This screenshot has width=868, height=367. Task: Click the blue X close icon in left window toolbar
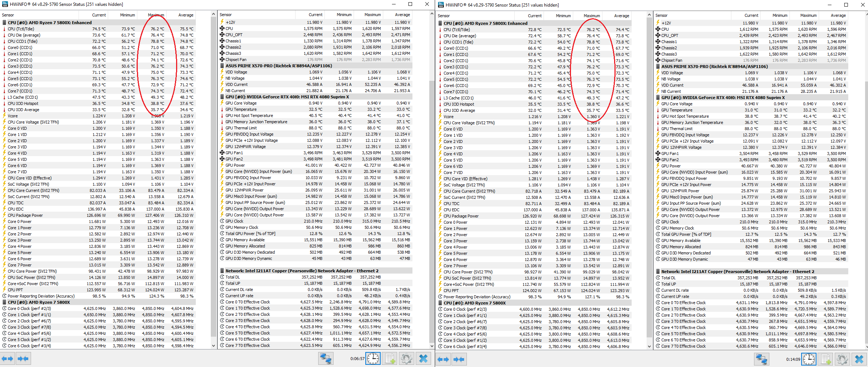point(423,359)
